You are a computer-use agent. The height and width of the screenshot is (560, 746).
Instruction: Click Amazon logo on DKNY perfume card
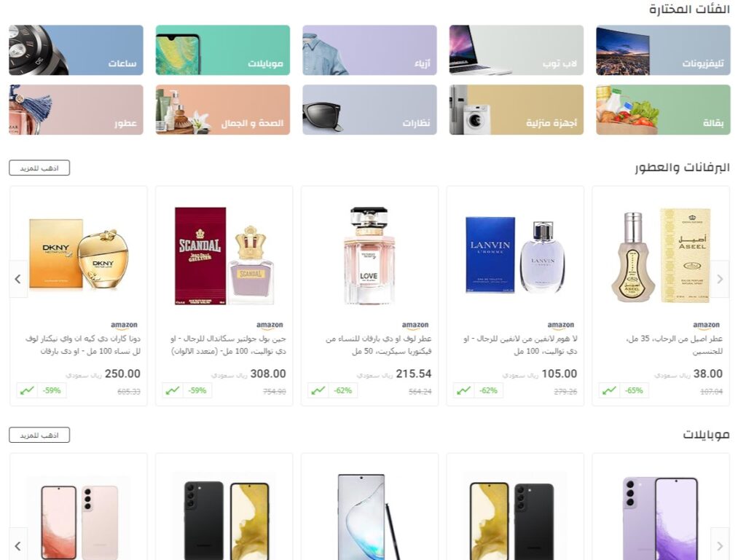[124, 326]
